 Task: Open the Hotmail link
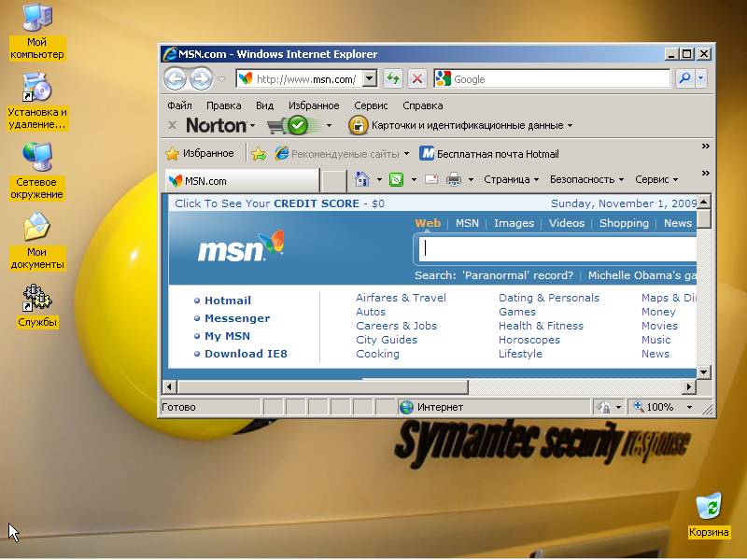pyautogui.click(x=228, y=301)
